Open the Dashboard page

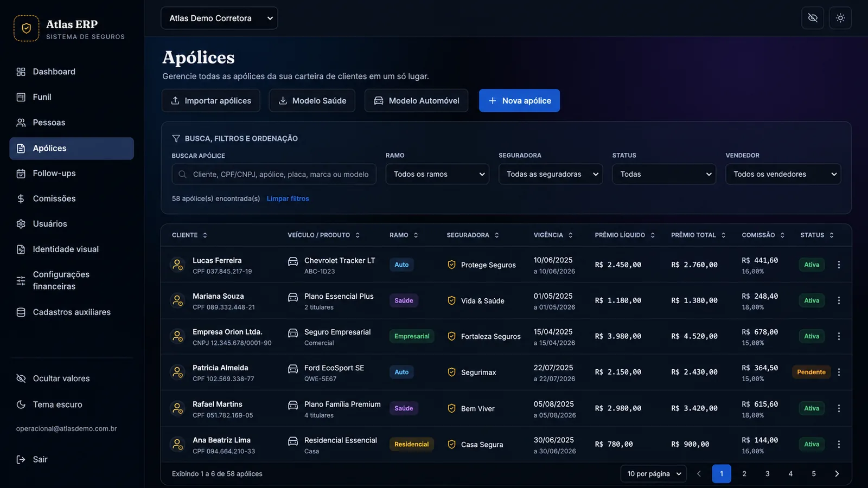pos(72,72)
